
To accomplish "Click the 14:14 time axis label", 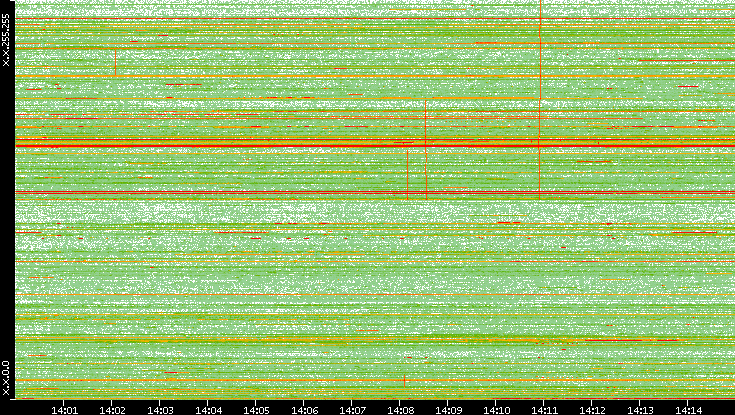I will point(688,411).
